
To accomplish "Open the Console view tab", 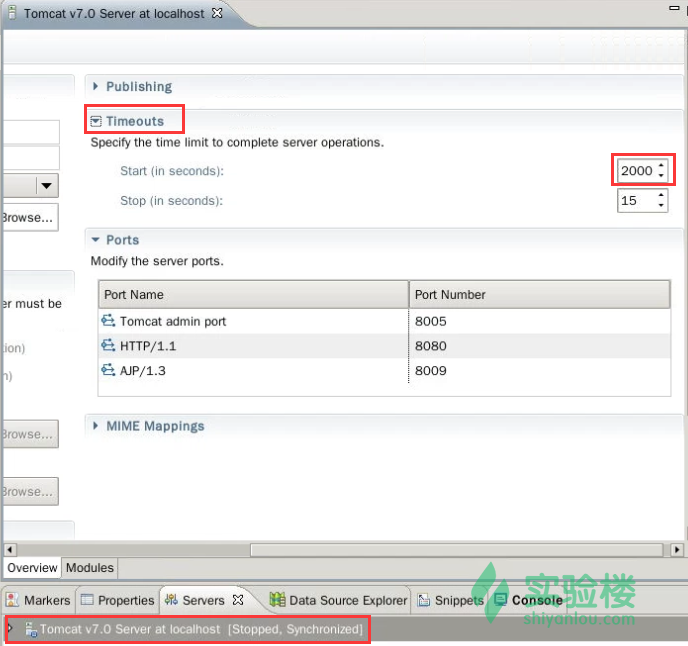I will tap(528, 600).
